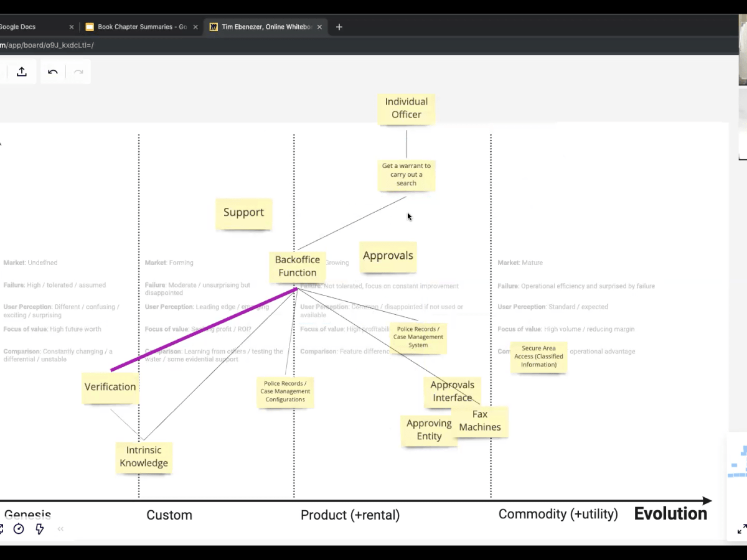Expand the view with the fullscreen arrows icon
This screenshot has width=747, height=560.
[x=741, y=530]
